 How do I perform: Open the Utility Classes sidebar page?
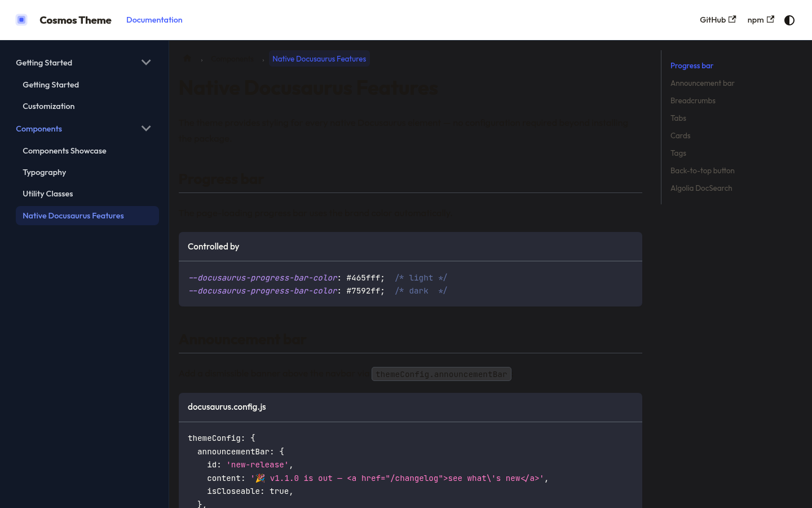coord(47,194)
